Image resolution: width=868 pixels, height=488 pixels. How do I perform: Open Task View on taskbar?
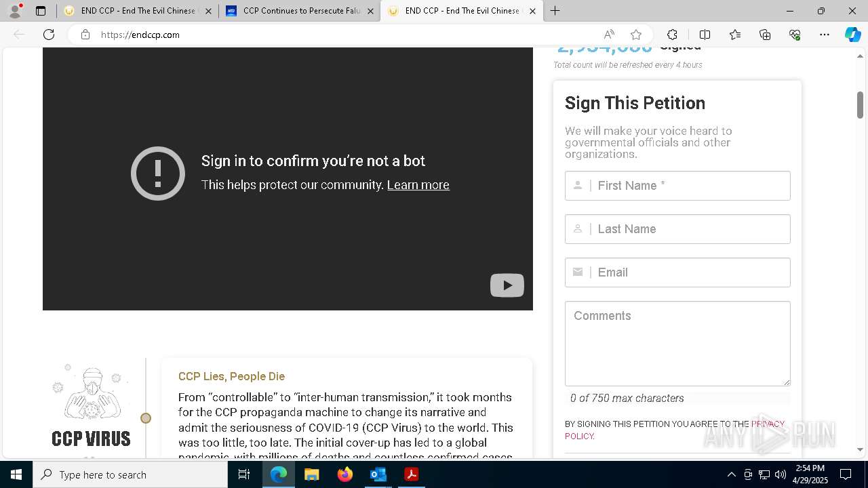click(244, 474)
